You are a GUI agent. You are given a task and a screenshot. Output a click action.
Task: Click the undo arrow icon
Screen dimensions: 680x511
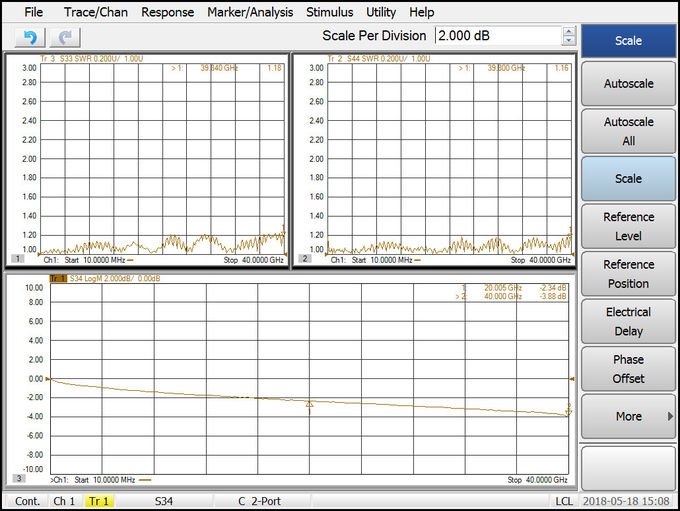30,38
